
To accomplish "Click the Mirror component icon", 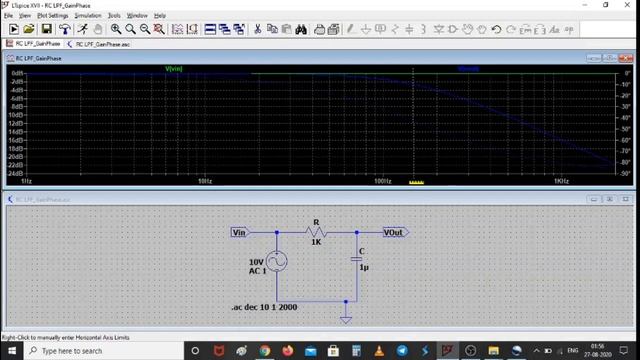I will click(540, 29).
